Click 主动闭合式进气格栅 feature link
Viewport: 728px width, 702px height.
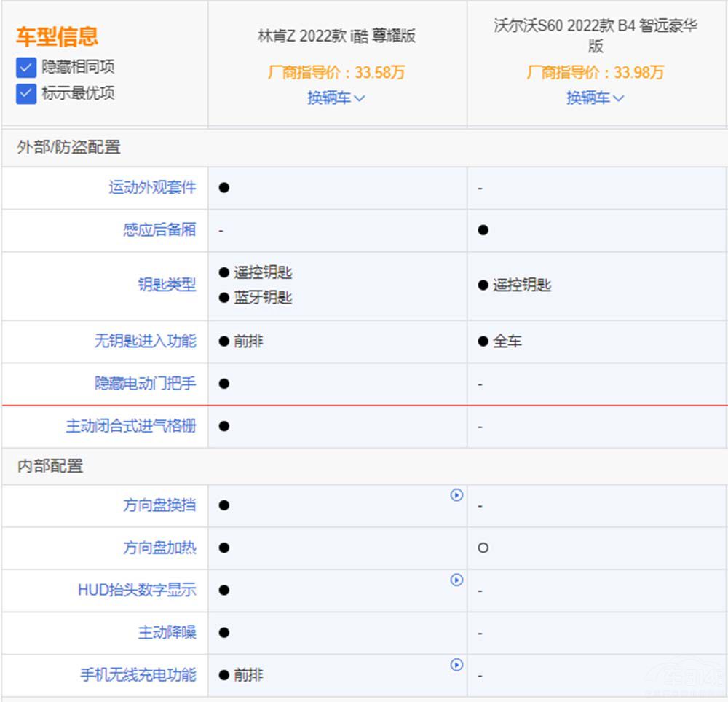(131, 426)
